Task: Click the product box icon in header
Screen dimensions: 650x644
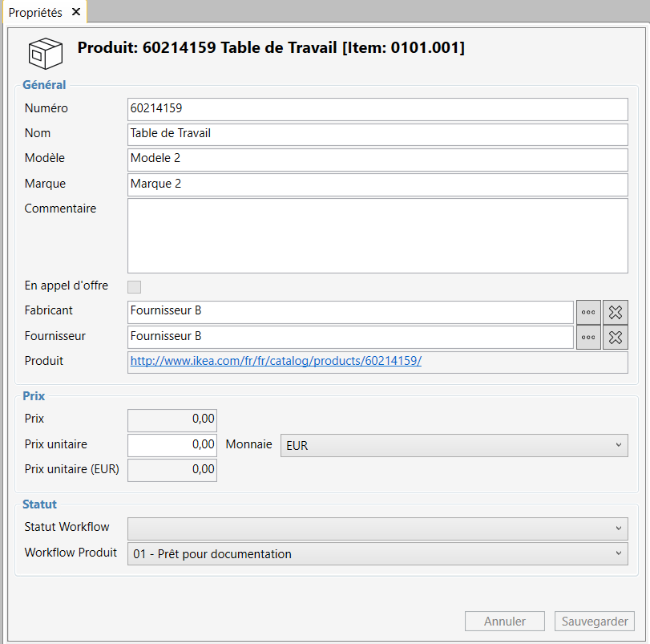Action: click(45, 53)
